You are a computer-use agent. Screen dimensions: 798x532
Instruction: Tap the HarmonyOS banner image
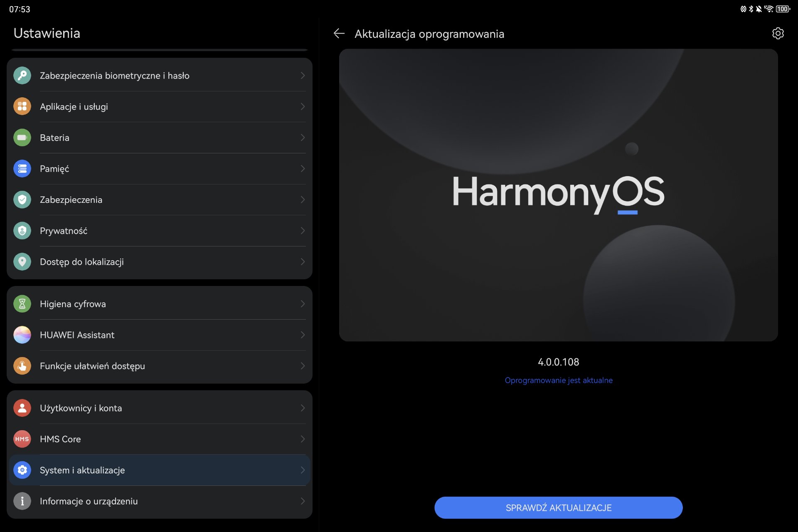point(559,195)
